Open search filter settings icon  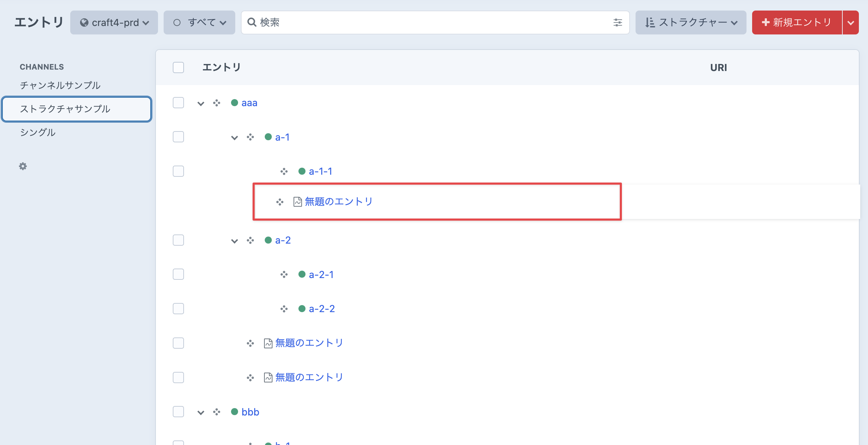point(617,22)
